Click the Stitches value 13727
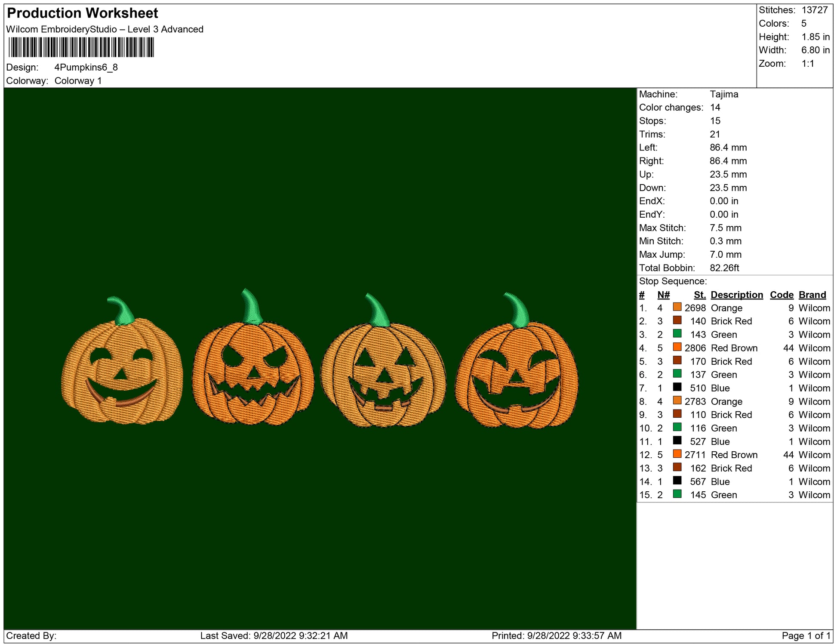This screenshot has width=837, height=644. click(x=814, y=10)
